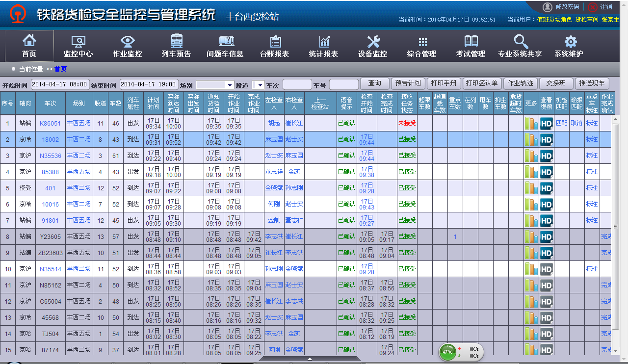Expand the bottom panel arrow handle
Screen dimensions: 628x364
[310, 359]
